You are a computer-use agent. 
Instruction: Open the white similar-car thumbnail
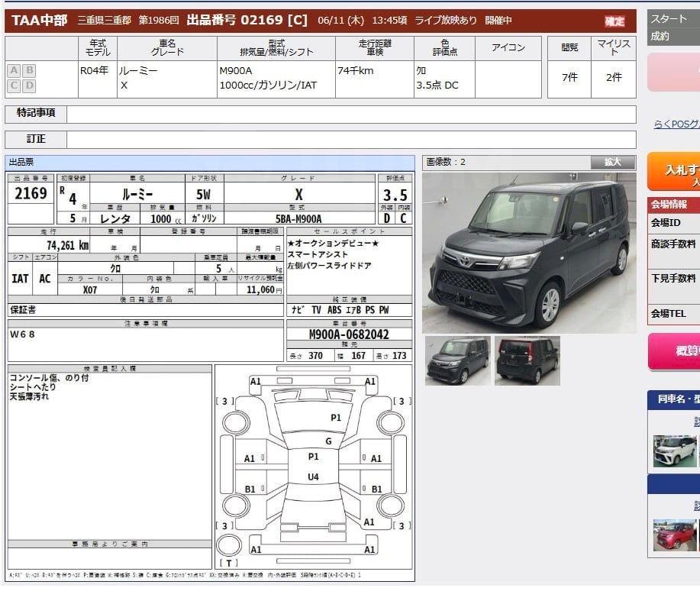point(675,451)
